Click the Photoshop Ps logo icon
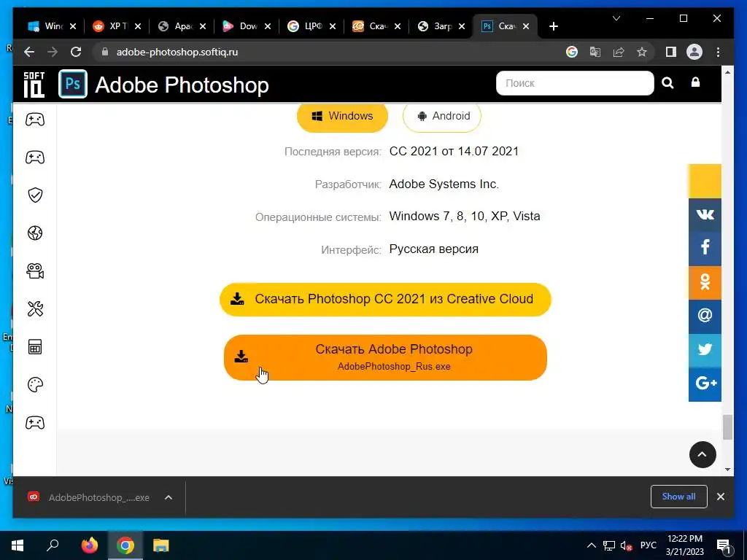This screenshot has width=747, height=560. (x=73, y=84)
